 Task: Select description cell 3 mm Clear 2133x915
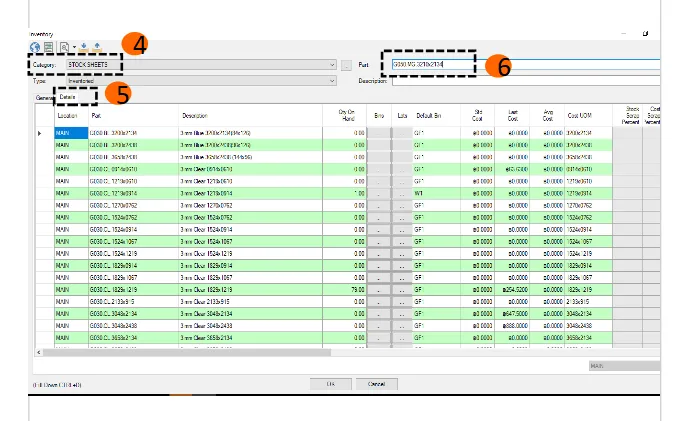click(250, 302)
